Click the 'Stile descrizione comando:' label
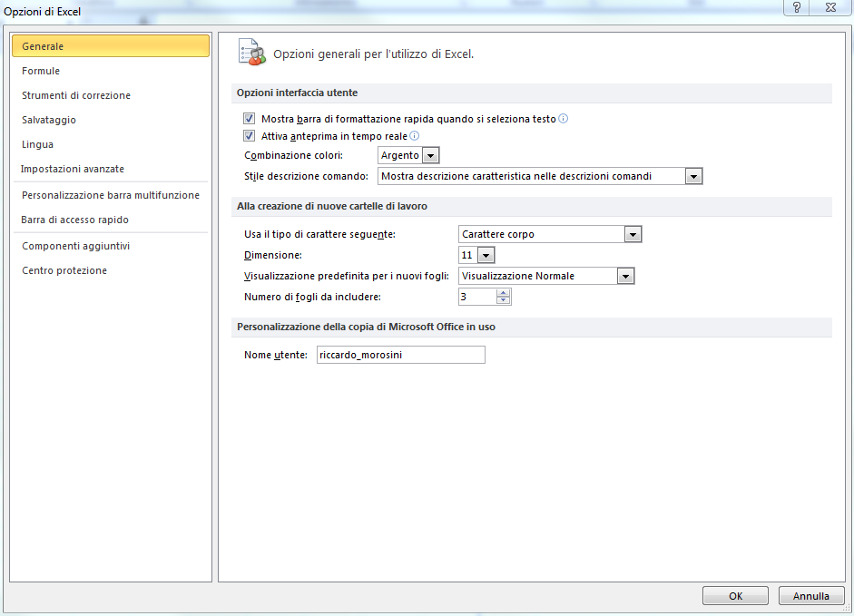The image size is (854, 616). [x=306, y=176]
